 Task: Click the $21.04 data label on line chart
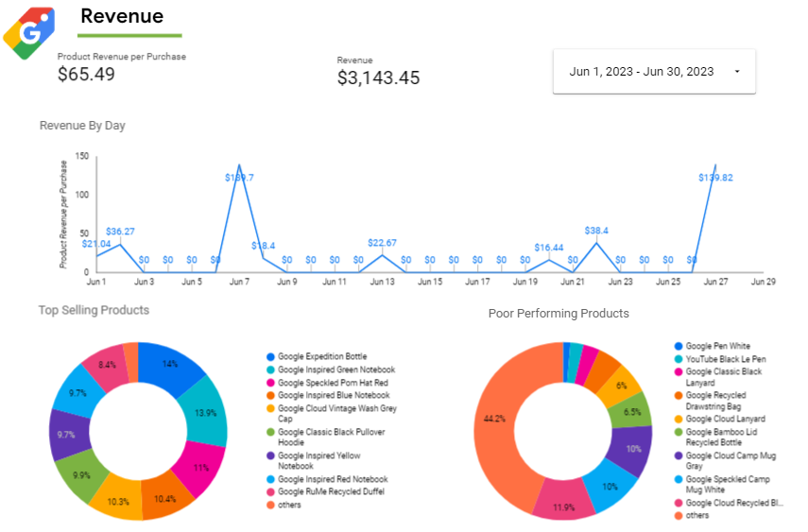(96, 244)
